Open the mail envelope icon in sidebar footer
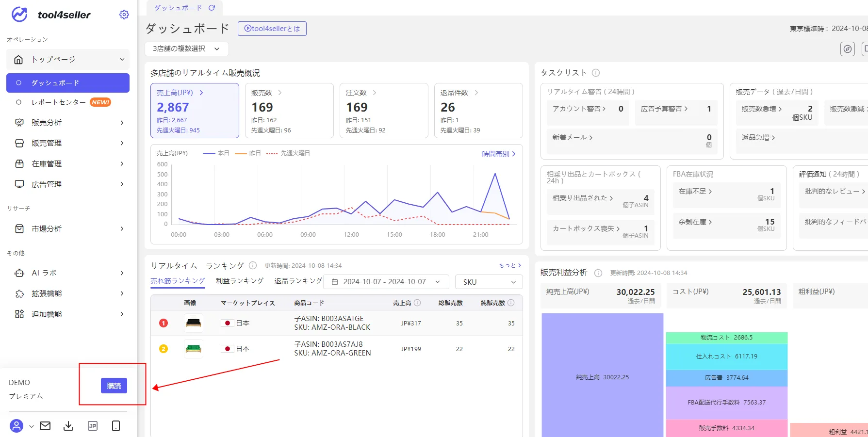This screenshot has height=437, width=868. point(45,426)
